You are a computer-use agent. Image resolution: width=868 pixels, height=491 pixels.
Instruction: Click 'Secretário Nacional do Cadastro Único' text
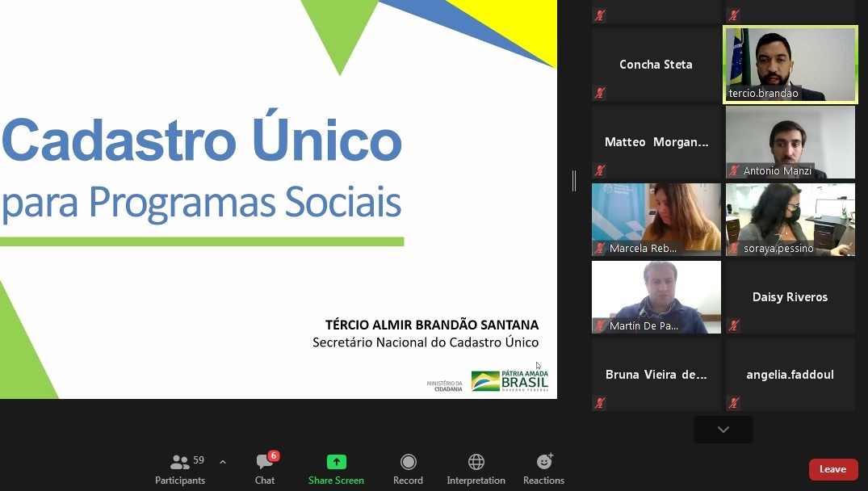(426, 342)
